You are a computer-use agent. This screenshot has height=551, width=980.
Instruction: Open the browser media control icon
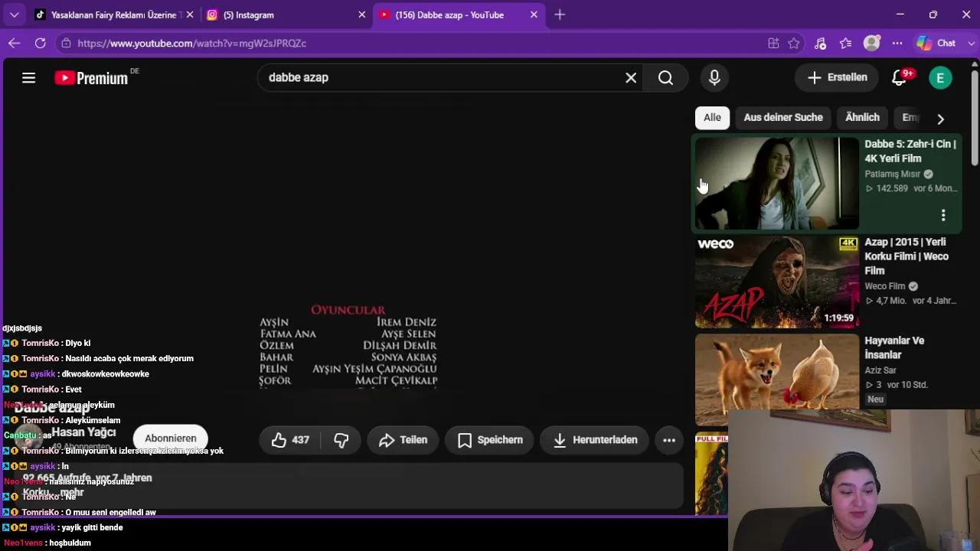[820, 43]
